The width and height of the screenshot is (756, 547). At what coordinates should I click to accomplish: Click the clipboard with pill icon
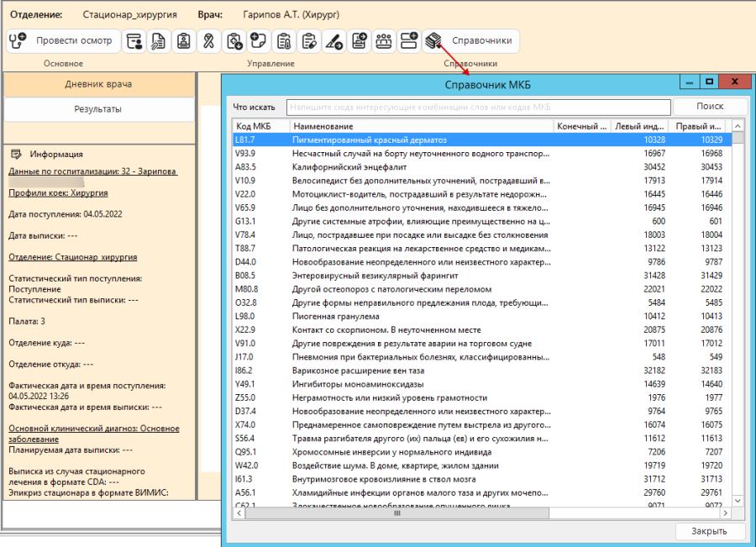coord(309,41)
